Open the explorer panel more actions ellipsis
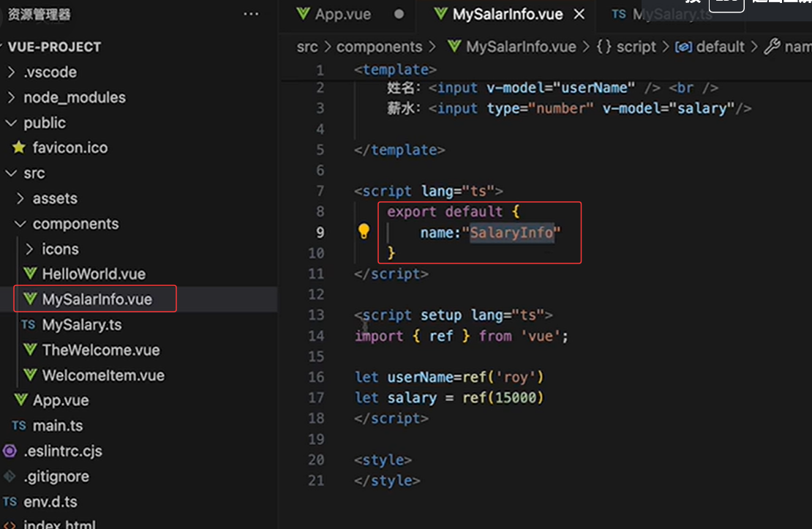Image resolution: width=812 pixels, height=529 pixels. [x=251, y=15]
